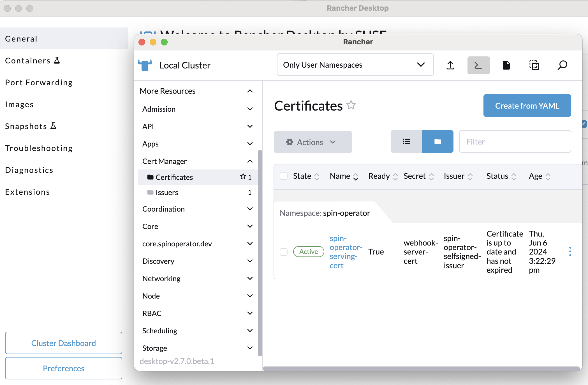Screen dimensions: 588x385
Task: Sort table by Ready column
Action: coord(383,176)
